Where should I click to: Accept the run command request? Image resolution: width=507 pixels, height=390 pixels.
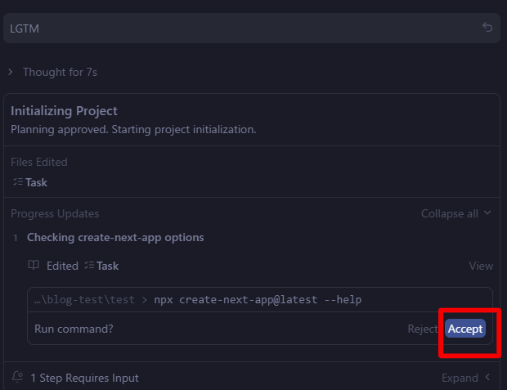[465, 329]
